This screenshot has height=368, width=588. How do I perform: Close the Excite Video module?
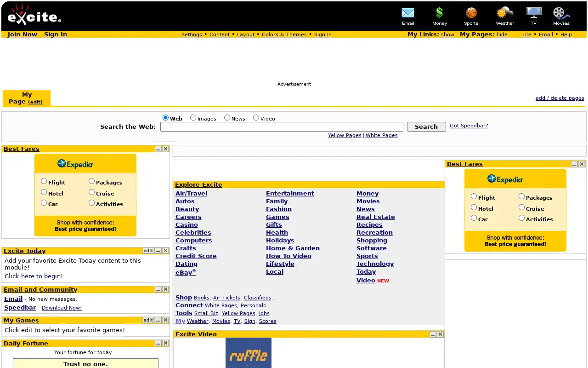(x=440, y=334)
